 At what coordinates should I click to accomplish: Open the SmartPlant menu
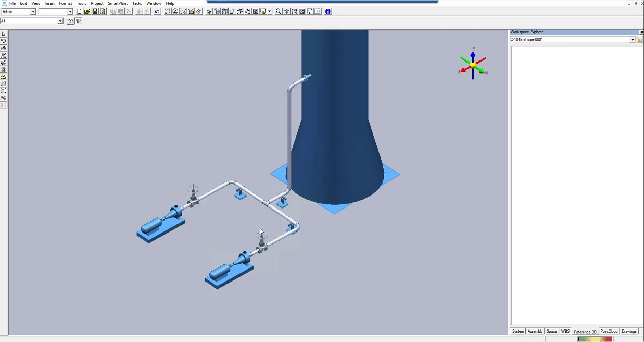pyautogui.click(x=118, y=3)
